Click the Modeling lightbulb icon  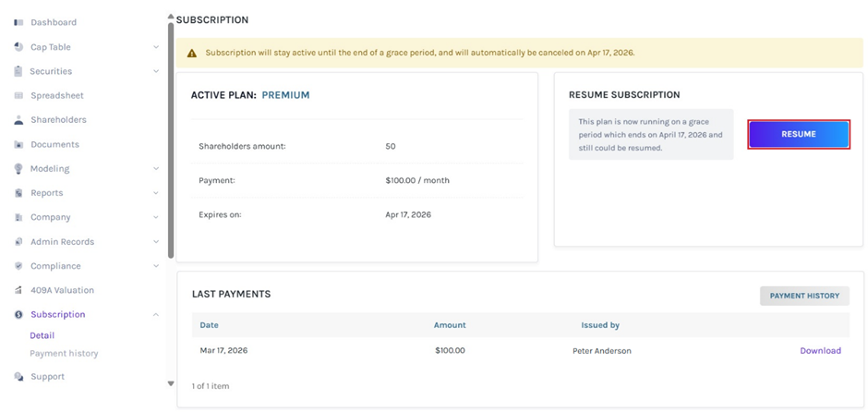(18, 168)
